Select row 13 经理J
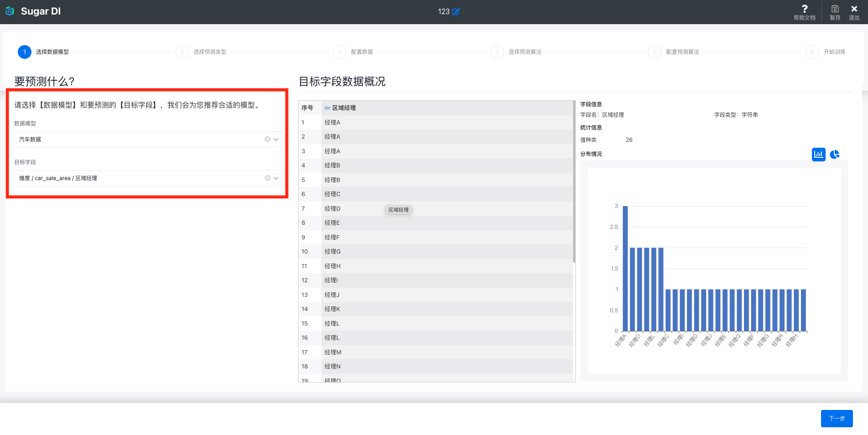 tap(435, 295)
